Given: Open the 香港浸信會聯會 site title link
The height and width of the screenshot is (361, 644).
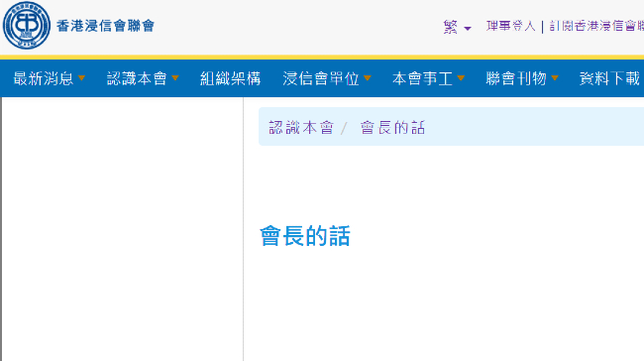Looking at the screenshot, I should coord(106,26).
